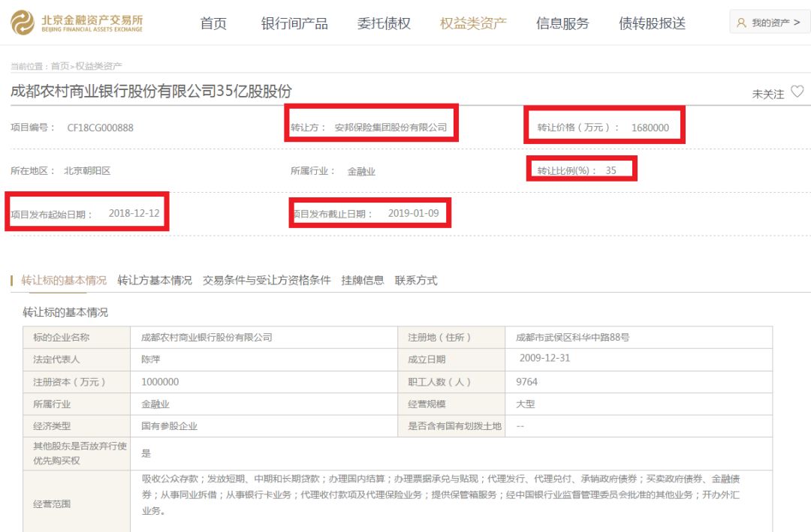The image size is (811, 532).
Task: Expand the 我的资产 arrow
Action: click(797, 23)
